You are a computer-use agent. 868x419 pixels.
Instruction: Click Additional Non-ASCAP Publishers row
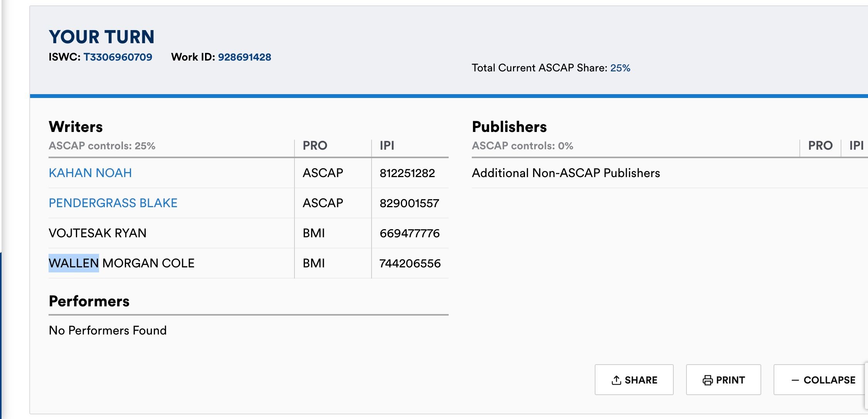click(565, 173)
